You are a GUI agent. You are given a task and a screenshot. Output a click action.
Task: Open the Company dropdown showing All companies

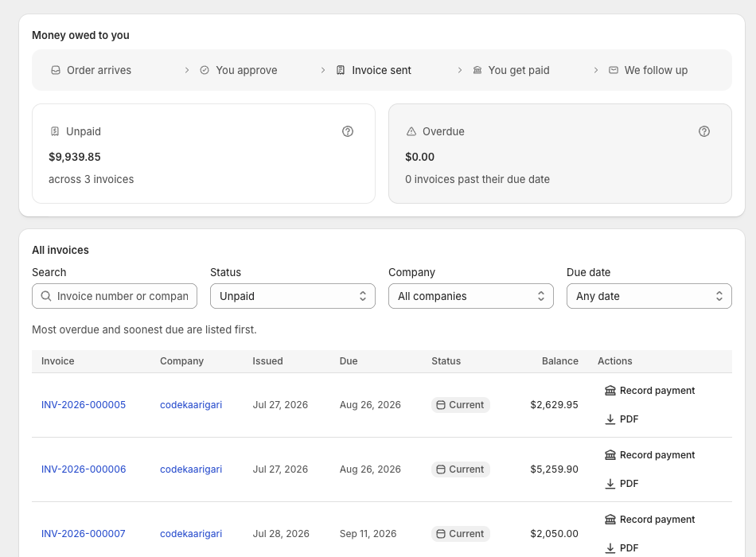tap(471, 296)
